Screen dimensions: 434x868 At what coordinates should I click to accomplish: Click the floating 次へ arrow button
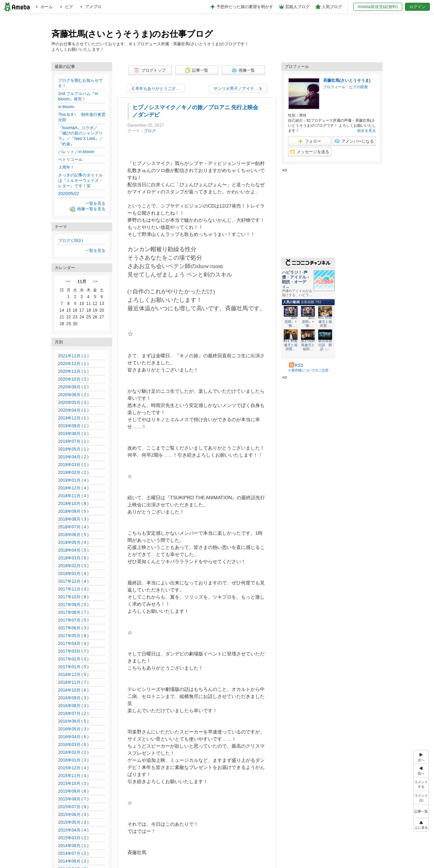coord(421,757)
